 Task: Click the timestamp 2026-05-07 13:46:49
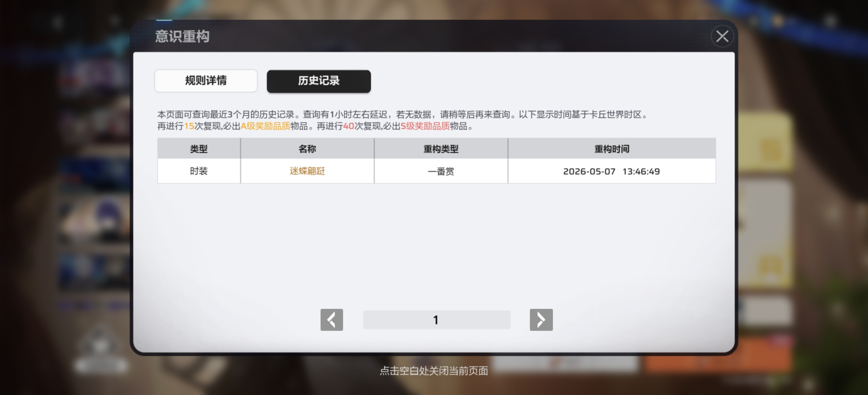pyautogui.click(x=612, y=171)
